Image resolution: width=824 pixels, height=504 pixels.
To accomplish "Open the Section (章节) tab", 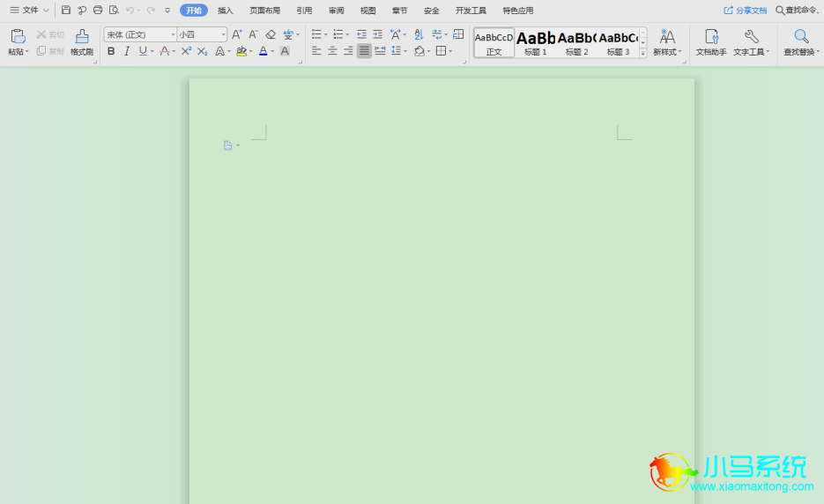I will pos(399,11).
